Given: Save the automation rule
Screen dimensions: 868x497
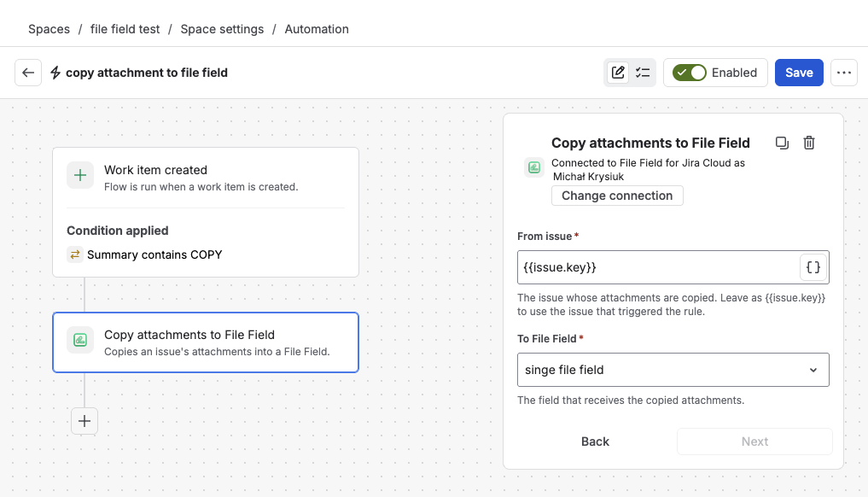Looking at the screenshot, I should 799,73.
